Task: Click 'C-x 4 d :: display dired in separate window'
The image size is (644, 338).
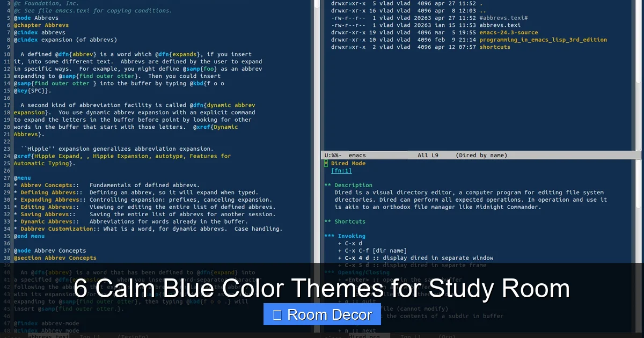Action: tap(419, 258)
